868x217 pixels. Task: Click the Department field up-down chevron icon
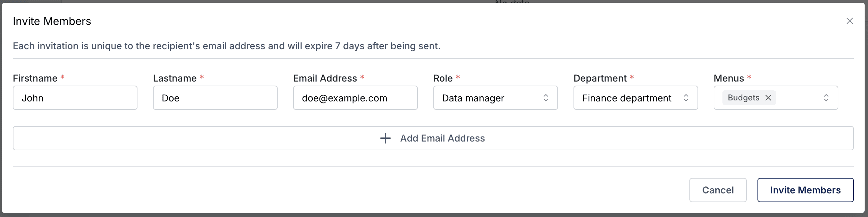(686, 98)
